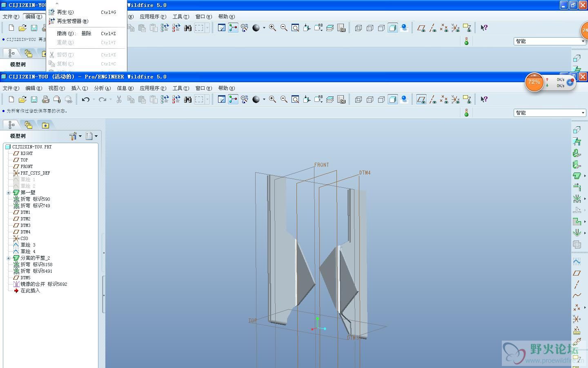The image size is (588, 368).
Task: Open a file from the front window toolbar
Action: coord(22,99)
